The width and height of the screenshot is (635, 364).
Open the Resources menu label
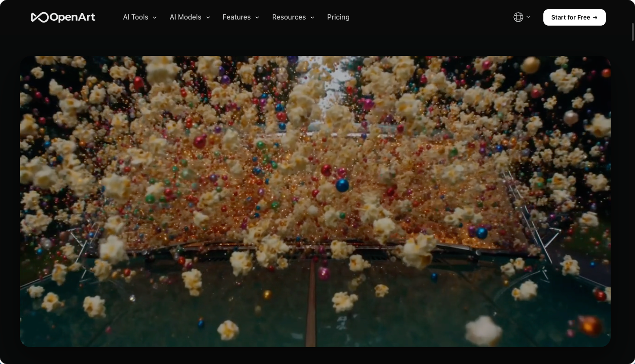289,17
